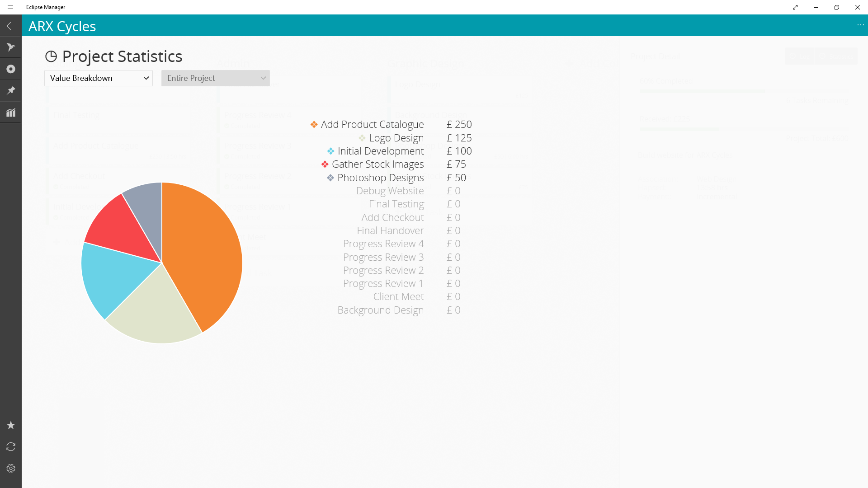Open the Value Breakdown dropdown
This screenshot has width=868, height=488.
(x=99, y=78)
